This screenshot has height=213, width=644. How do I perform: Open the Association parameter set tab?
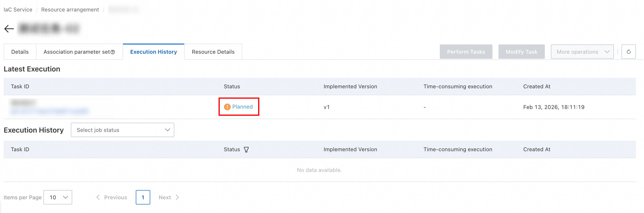79,52
